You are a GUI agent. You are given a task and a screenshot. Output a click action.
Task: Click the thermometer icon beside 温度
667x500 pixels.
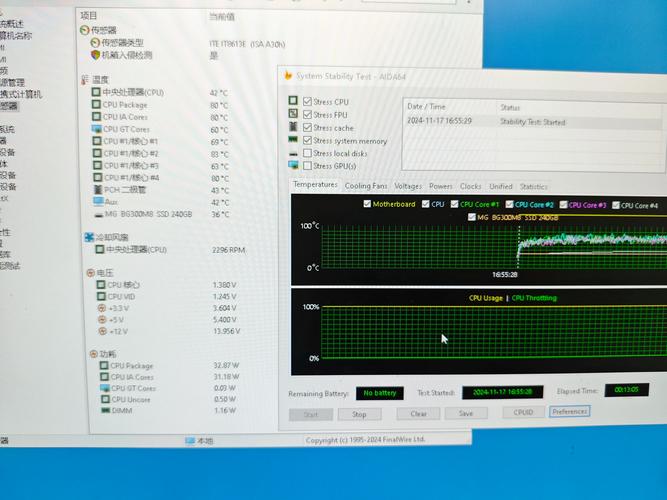(84, 80)
